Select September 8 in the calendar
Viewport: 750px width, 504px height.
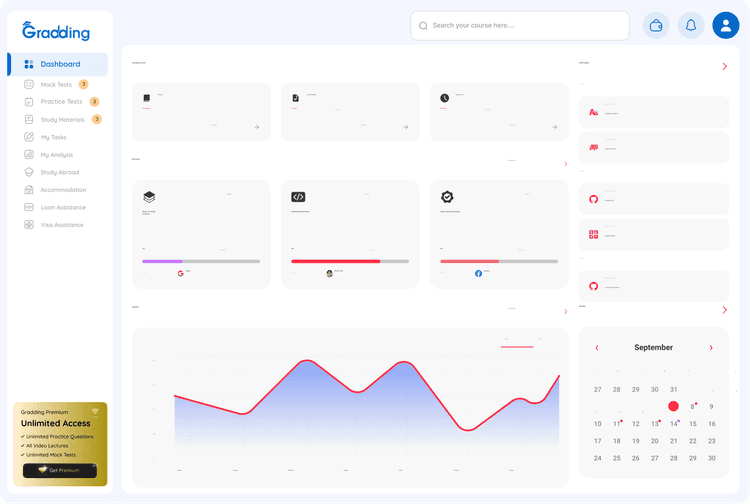point(692,406)
